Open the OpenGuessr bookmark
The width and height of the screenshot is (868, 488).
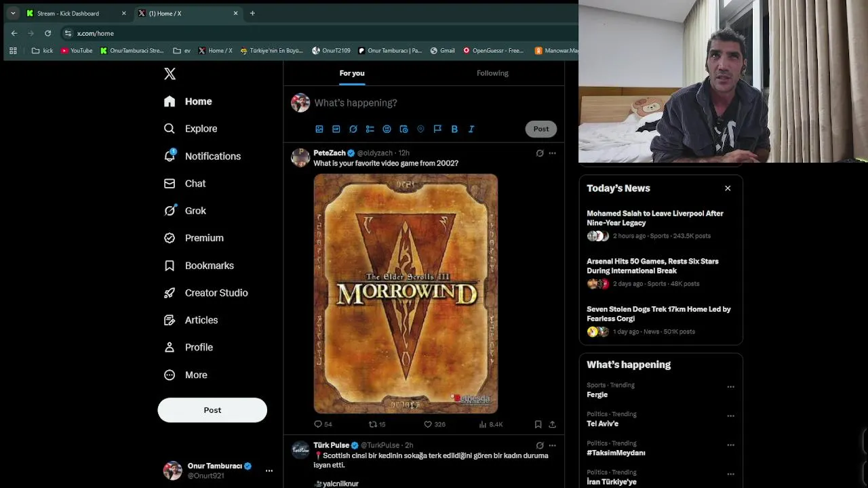point(493,51)
